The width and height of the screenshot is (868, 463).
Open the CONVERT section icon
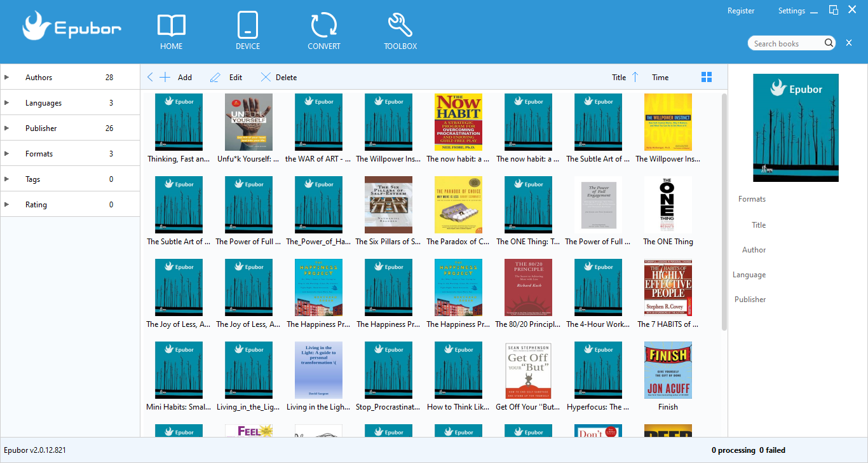tap(324, 26)
